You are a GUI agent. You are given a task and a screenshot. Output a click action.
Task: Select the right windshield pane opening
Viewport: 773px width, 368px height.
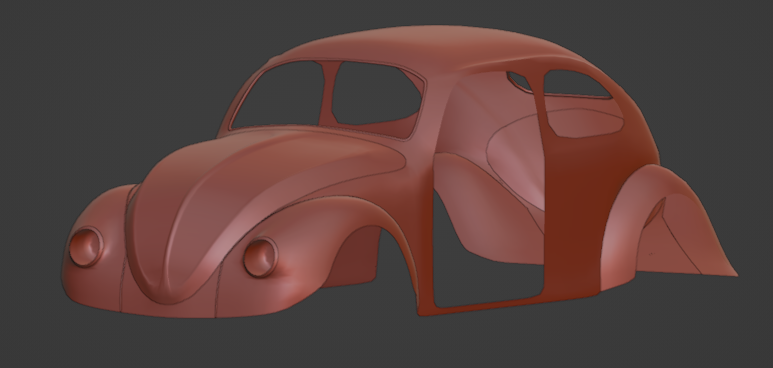tap(376, 95)
